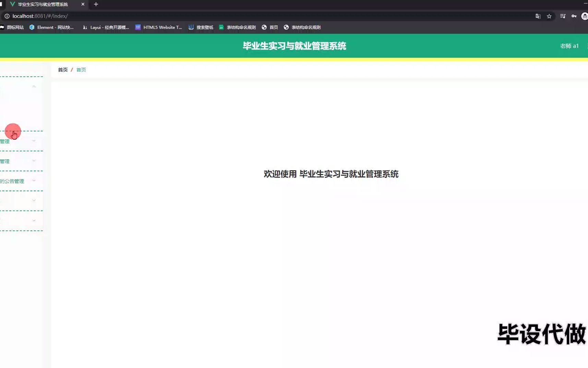
Task: Click the 老师 a1 user label
Action: [x=569, y=46]
